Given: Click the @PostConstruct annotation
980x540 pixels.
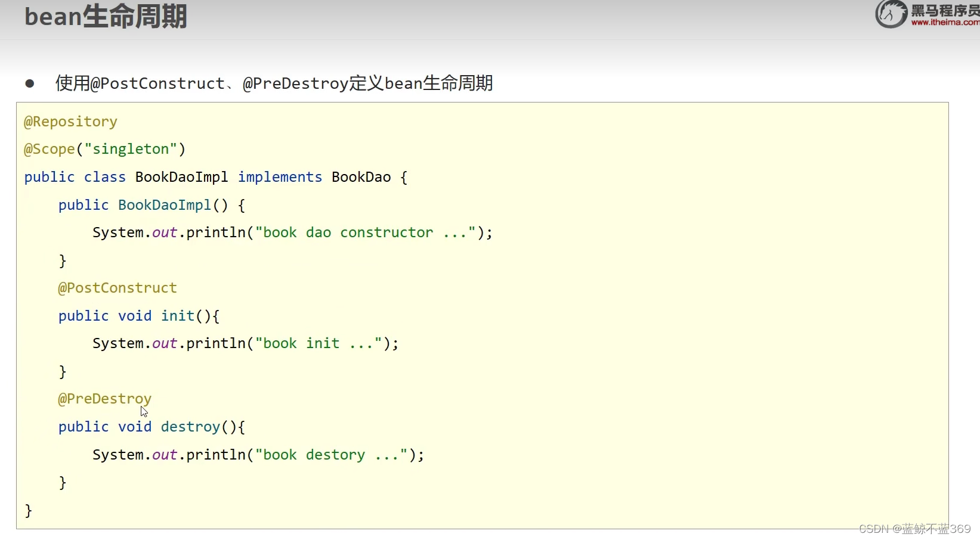Looking at the screenshot, I should (118, 288).
